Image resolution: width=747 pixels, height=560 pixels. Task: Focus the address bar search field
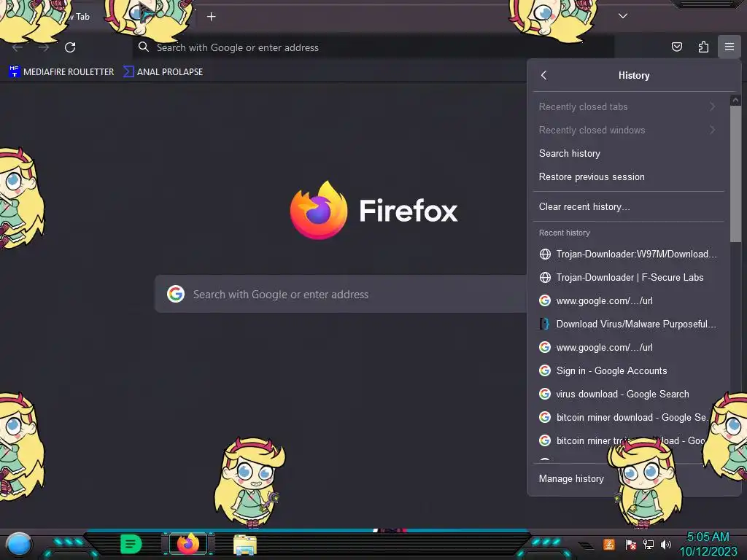[373, 47]
